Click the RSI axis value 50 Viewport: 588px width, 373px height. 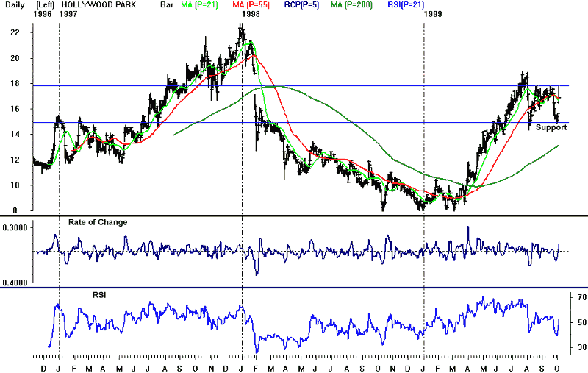click(x=582, y=322)
